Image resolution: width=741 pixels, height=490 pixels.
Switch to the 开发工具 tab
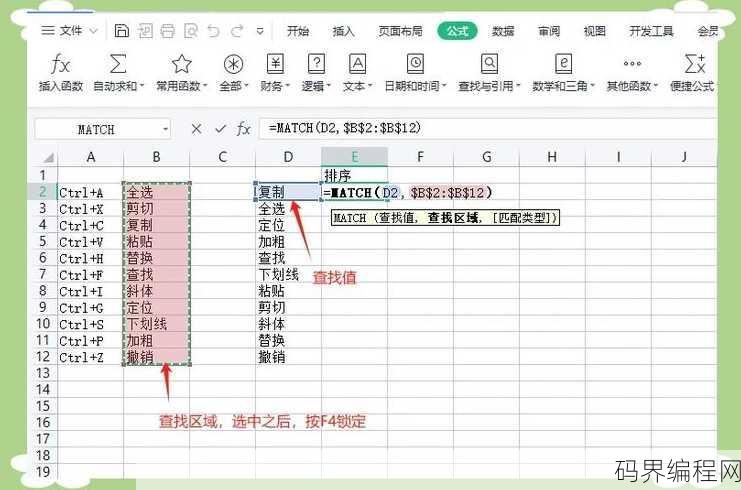(651, 31)
